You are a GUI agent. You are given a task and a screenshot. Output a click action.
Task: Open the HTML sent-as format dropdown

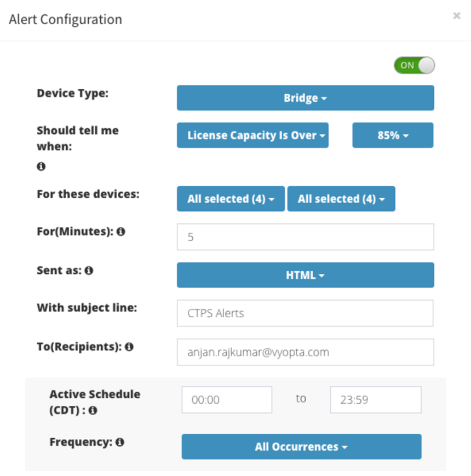click(x=305, y=275)
